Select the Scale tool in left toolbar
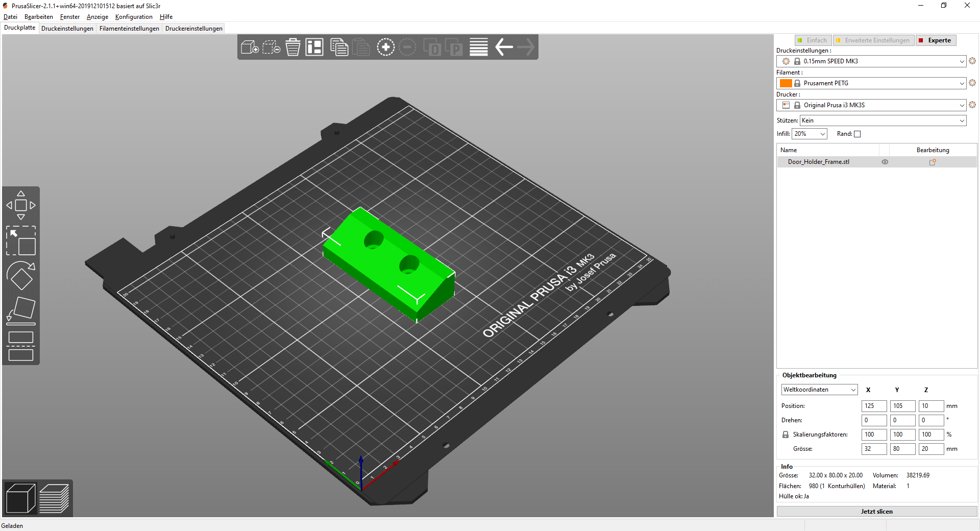 click(x=21, y=240)
